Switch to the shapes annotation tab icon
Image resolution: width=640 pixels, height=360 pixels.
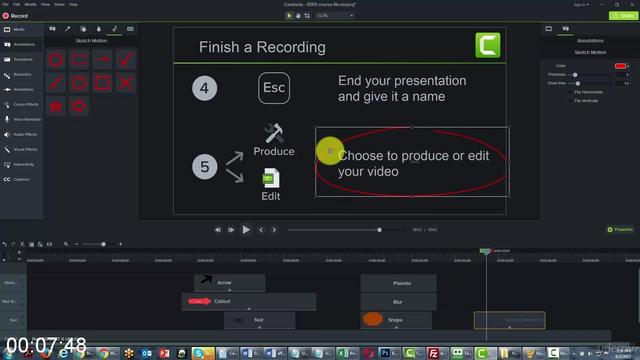point(83,29)
